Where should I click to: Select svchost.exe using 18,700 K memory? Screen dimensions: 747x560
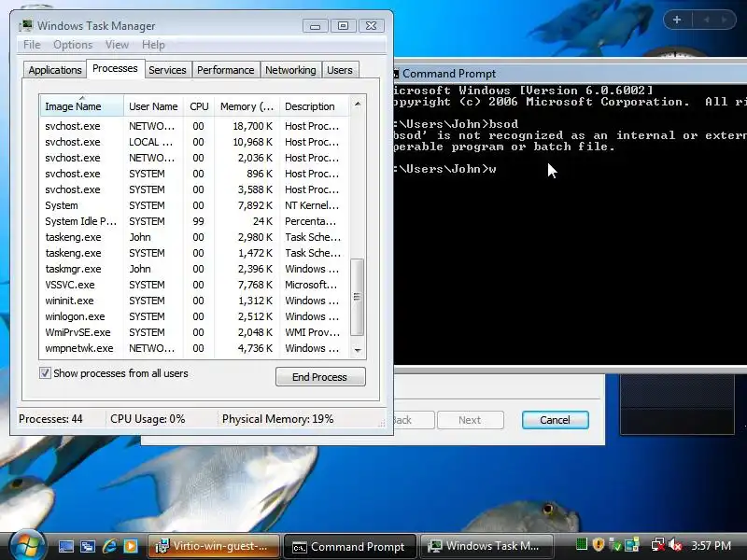(x=195, y=126)
